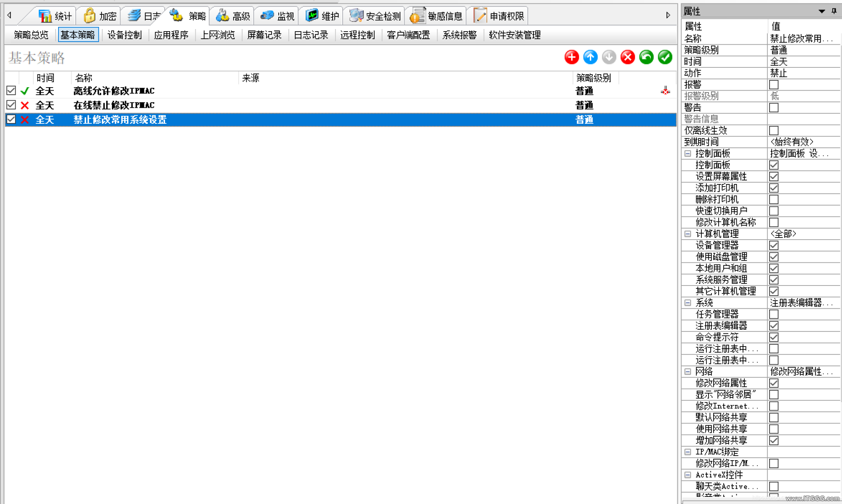842x504 pixels.
Task: Click the pin icon in the properties panel header
Action: click(834, 11)
